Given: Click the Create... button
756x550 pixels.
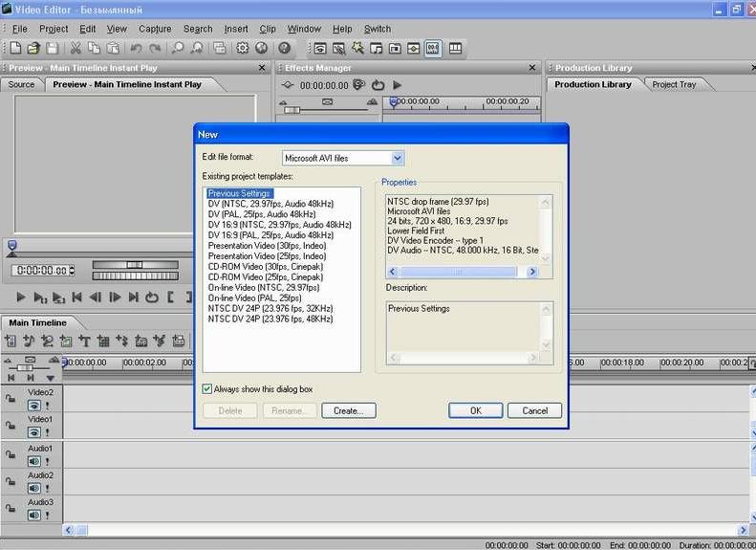Looking at the screenshot, I should coord(348,410).
